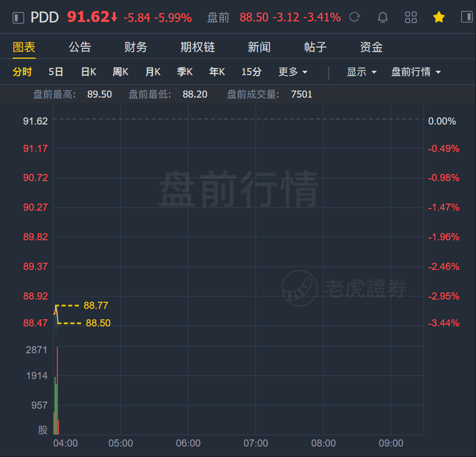Select the 5日 chart period

(x=56, y=72)
